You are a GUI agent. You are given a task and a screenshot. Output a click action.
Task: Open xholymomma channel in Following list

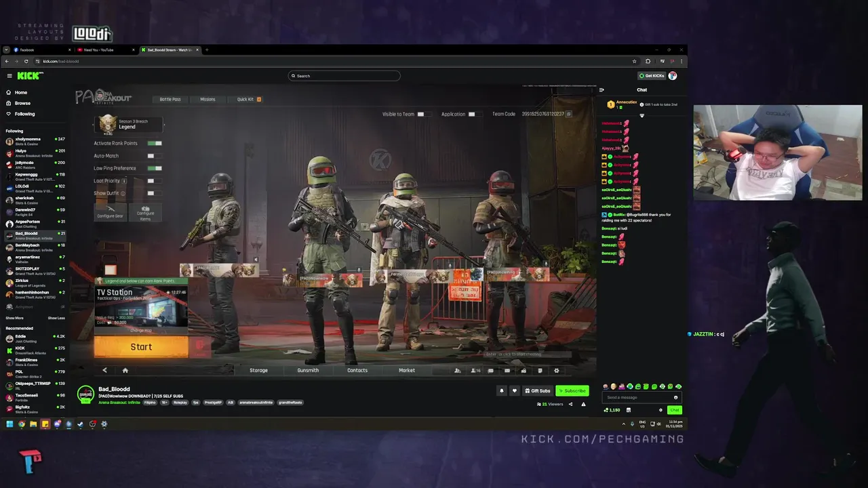pos(35,140)
